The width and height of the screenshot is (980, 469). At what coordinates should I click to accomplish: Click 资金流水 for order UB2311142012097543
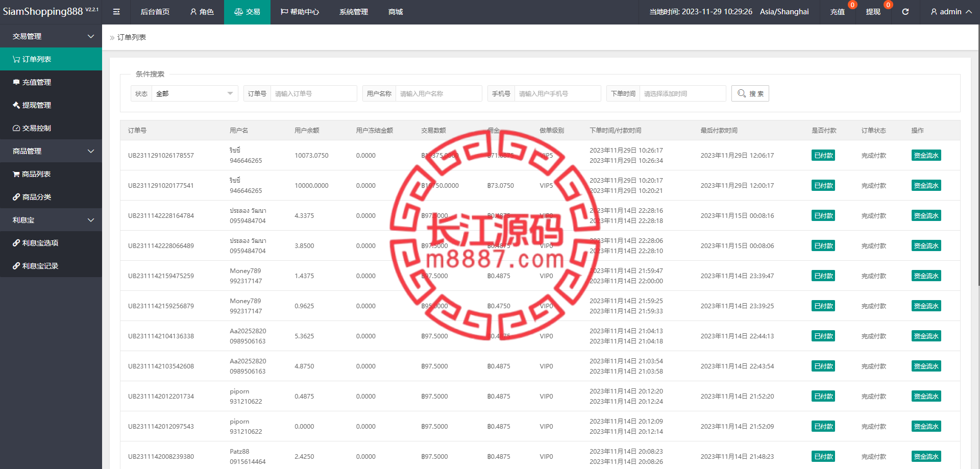[x=926, y=426]
